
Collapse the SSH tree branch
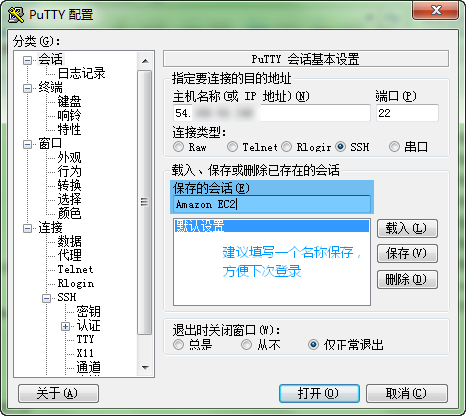click(x=46, y=298)
